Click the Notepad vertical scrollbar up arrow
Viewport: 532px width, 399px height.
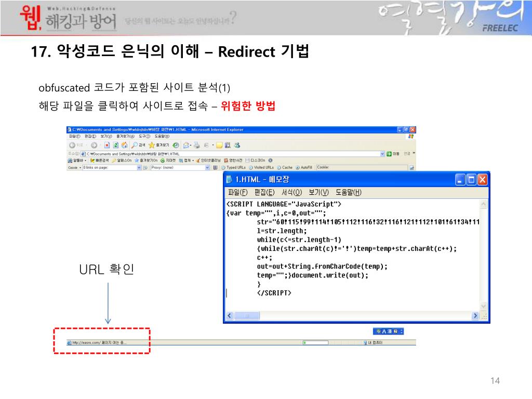tap(484, 204)
